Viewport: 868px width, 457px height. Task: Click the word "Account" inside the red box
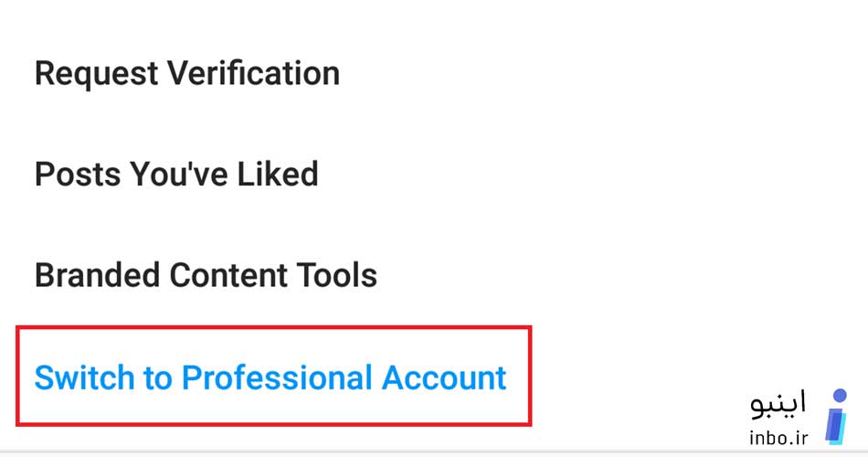click(444, 377)
